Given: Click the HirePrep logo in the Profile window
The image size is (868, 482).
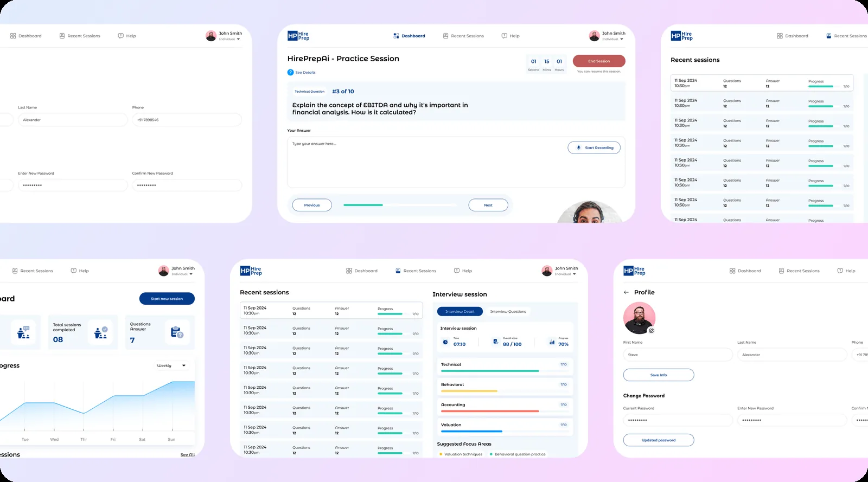Looking at the screenshot, I should (x=634, y=271).
